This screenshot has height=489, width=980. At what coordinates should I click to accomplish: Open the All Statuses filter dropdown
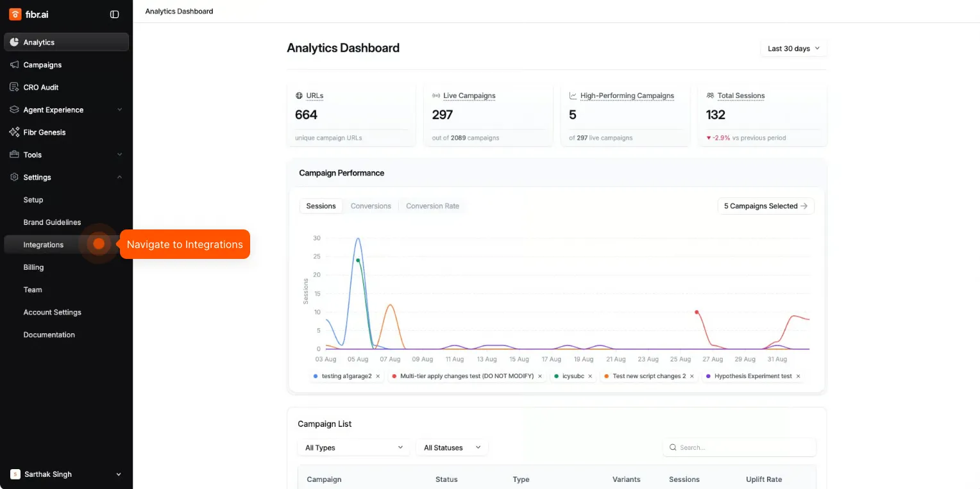[x=452, y=447]
